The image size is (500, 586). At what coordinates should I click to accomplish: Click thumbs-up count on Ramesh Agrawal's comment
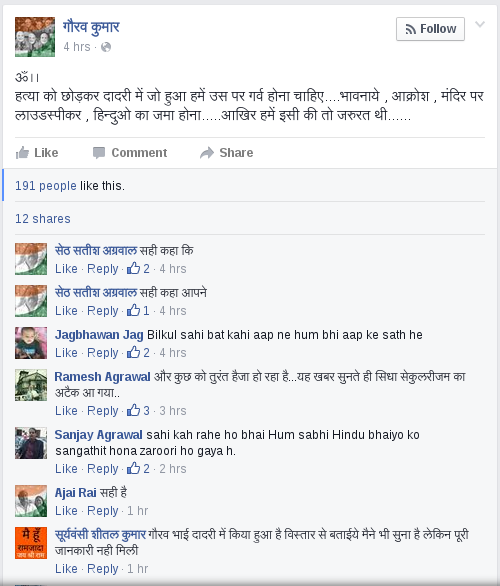138,411
